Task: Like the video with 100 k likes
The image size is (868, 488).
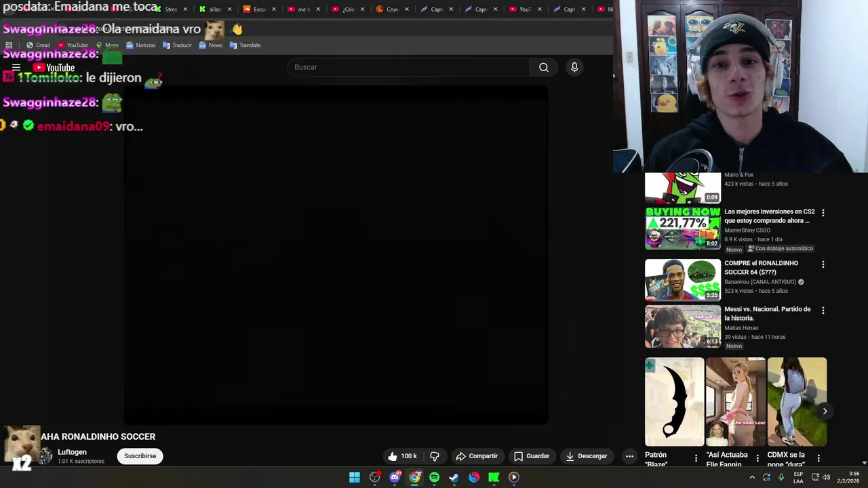Action: [x=402, y=456]
